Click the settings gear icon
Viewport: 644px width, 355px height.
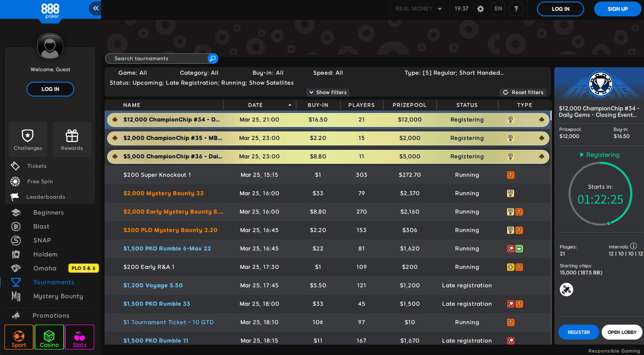(480, 9)
